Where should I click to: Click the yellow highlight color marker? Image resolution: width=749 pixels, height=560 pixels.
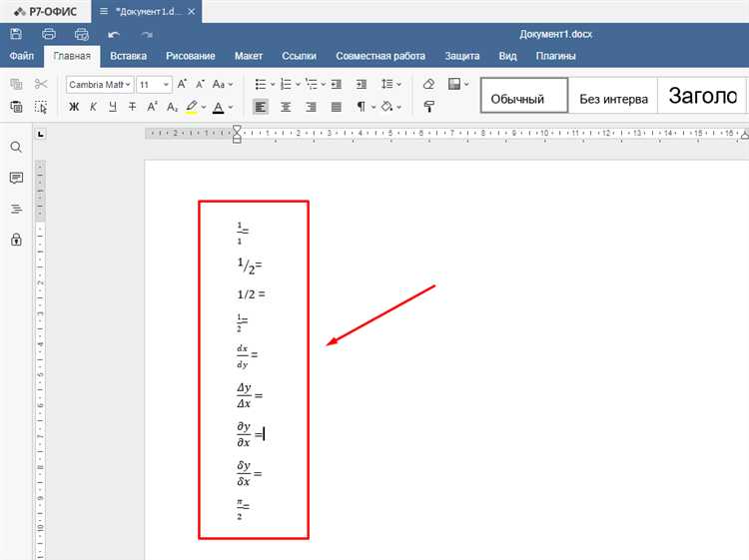191,107
